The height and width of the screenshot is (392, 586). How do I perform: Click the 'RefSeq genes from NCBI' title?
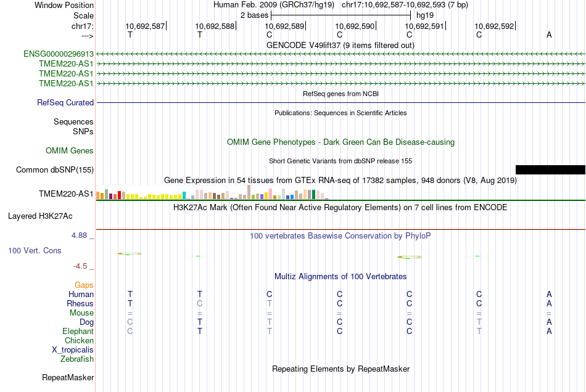click(x=341, y=94)
